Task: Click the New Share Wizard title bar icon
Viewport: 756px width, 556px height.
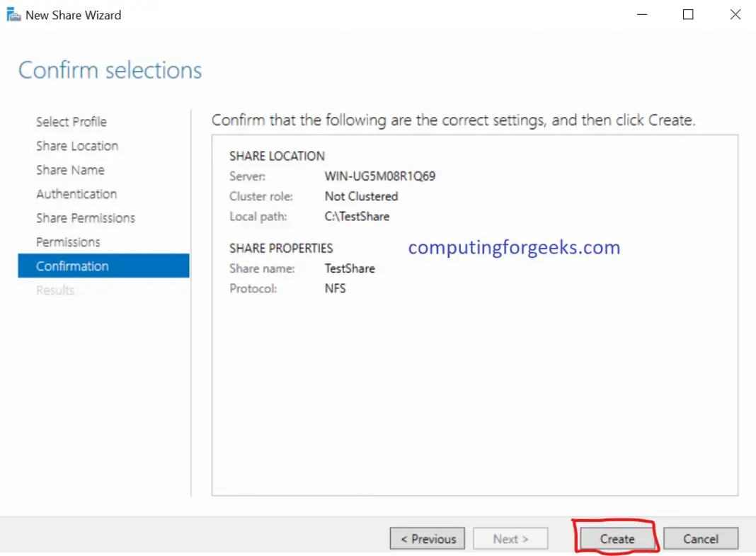Action: [12, 14]
